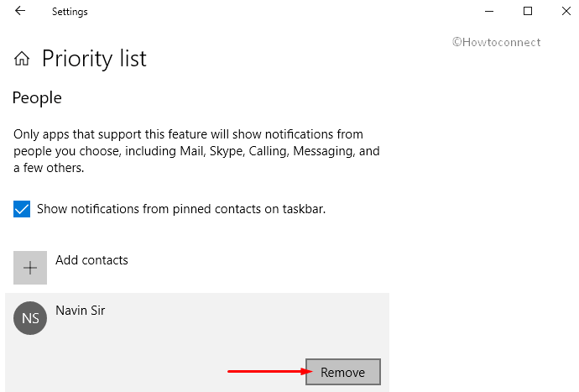Click the Howtoconnect watermark text
This screenshot has width=579, height=392.
click(x=496, y=42)
